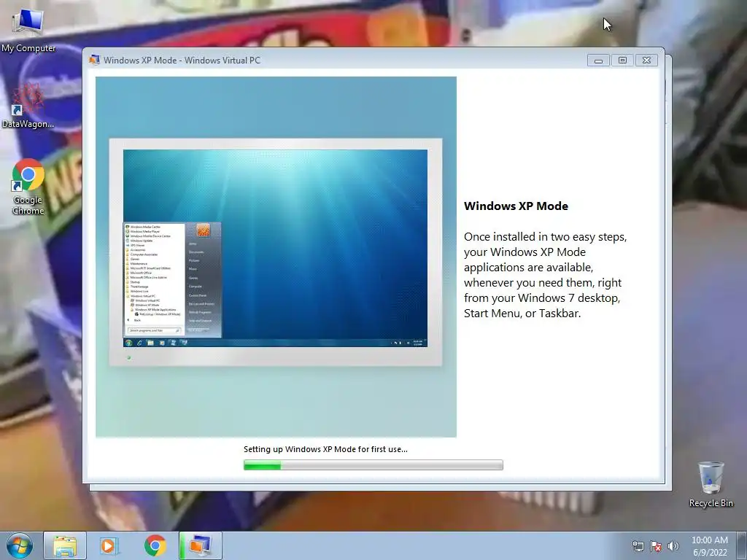The image size is (747, 560).
Task: Click the window title "Windows XP Mode - Windows Virtual PC"
Action: pos(182,60)
